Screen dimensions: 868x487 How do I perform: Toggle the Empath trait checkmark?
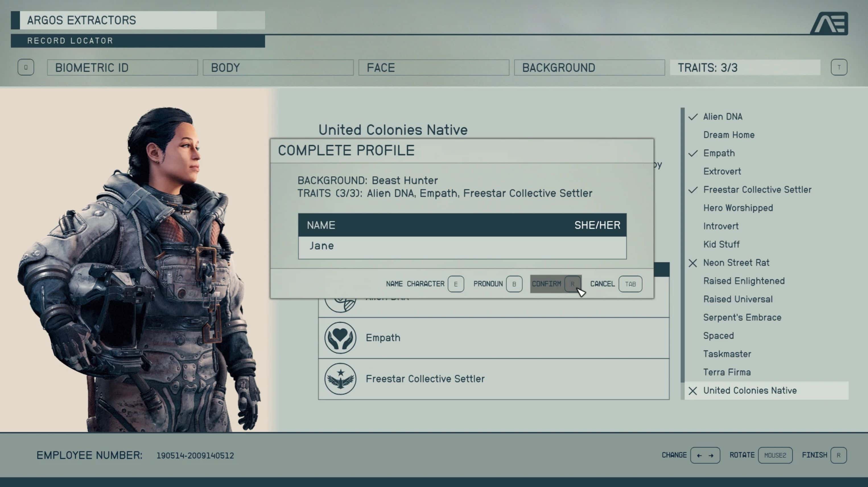coord(693,154)
